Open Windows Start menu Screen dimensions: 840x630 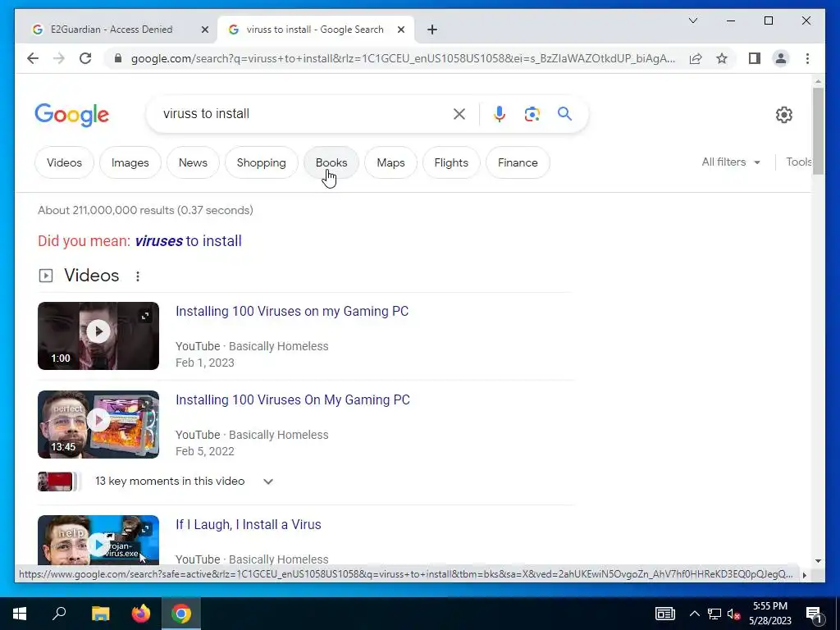(20, 614)
